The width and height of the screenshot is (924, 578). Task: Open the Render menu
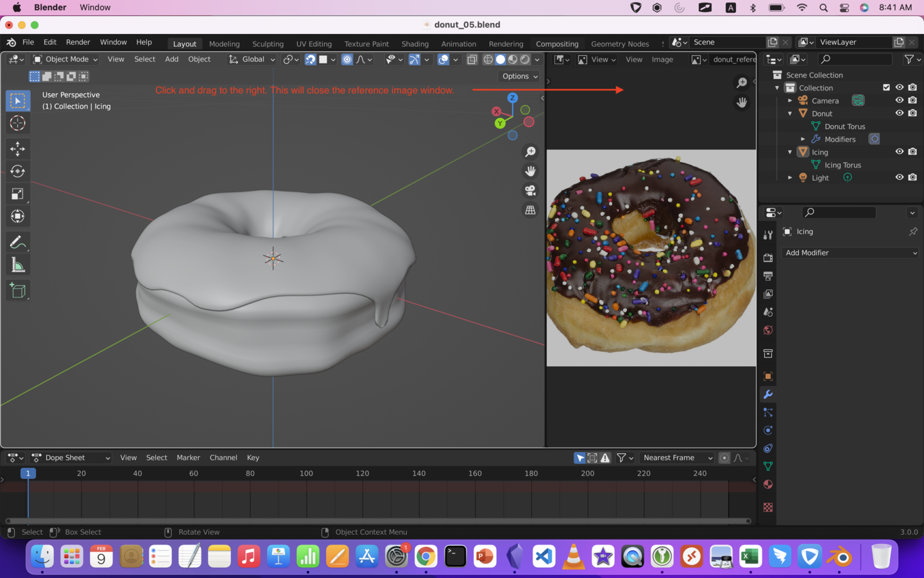pos(78,42)
